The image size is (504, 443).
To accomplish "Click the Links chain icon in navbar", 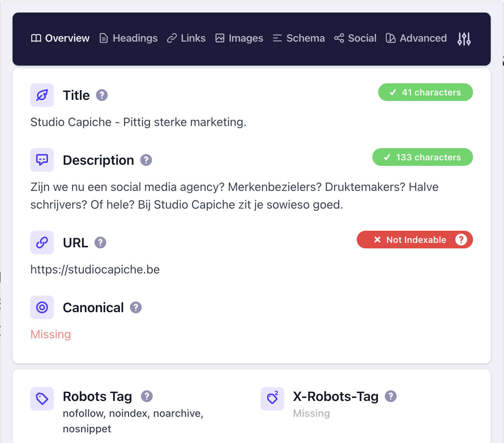I will [x=172, y=38].
